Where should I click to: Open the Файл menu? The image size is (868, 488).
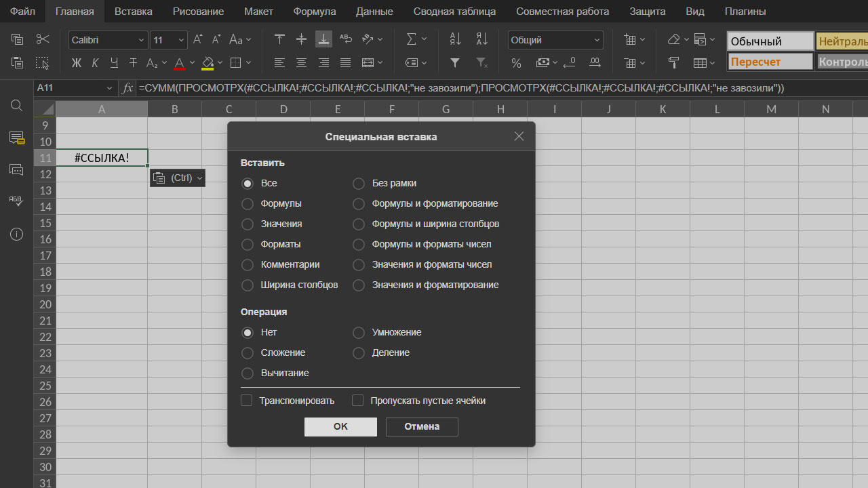(x=22, y=12)
